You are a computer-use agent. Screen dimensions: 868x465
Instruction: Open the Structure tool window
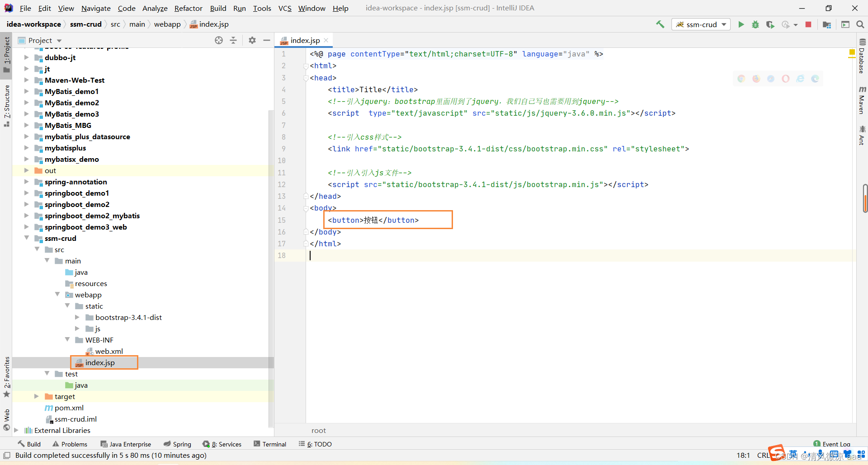[x=6, y=106]
